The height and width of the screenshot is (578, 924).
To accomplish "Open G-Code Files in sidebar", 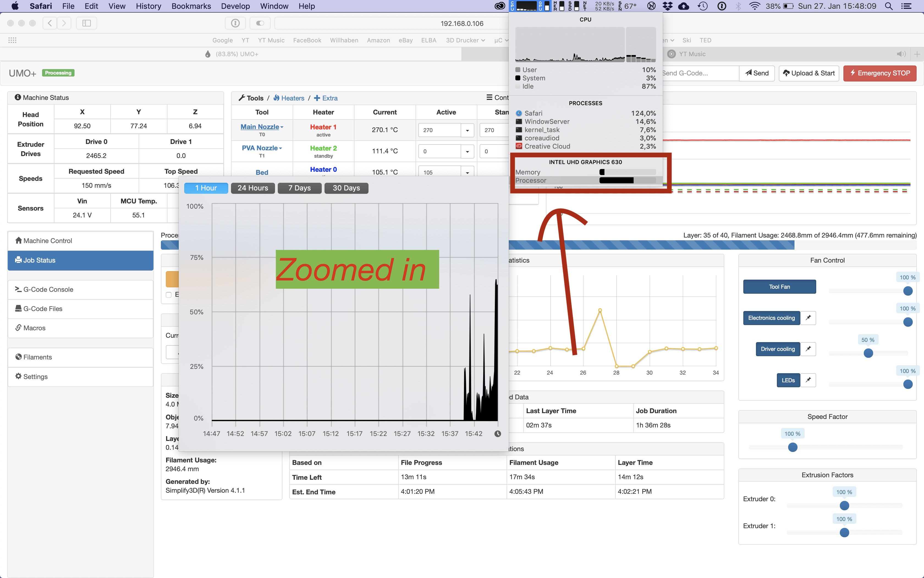I will [81, 309].
